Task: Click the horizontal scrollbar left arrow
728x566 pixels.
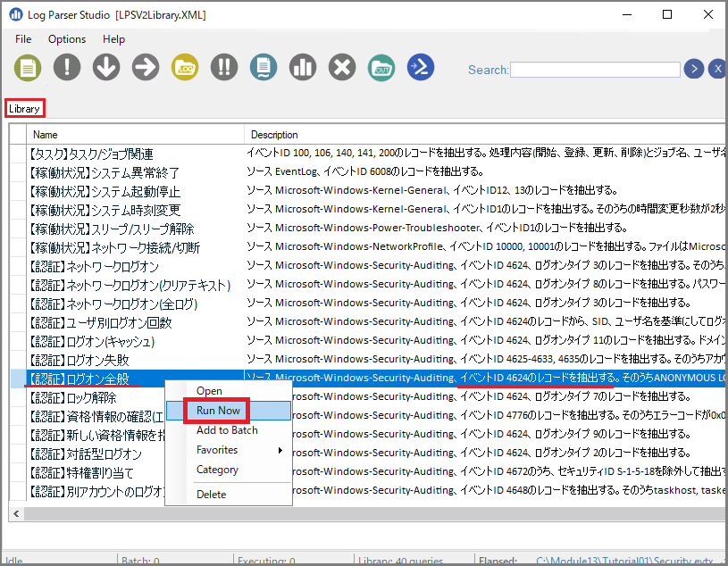Action: [17, 513]
